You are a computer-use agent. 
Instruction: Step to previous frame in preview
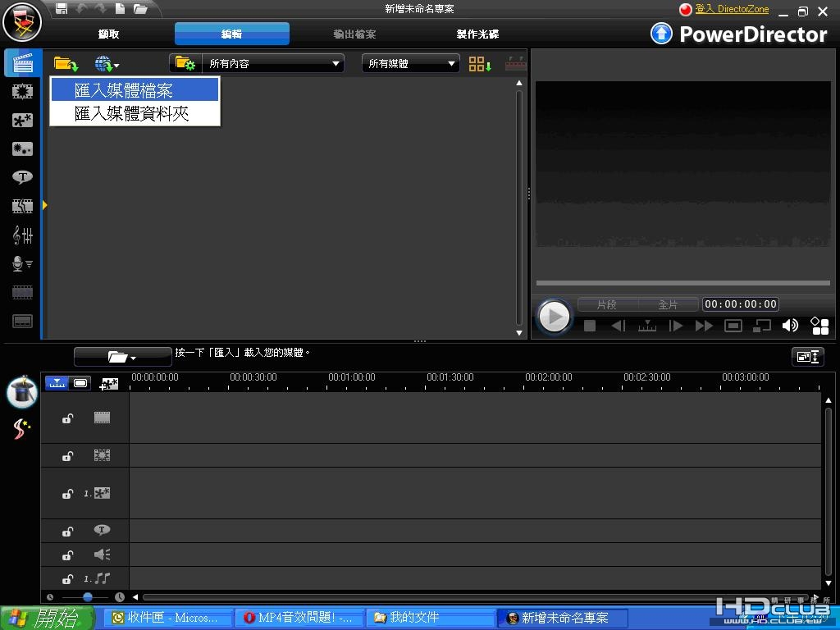tap(619, 326)
